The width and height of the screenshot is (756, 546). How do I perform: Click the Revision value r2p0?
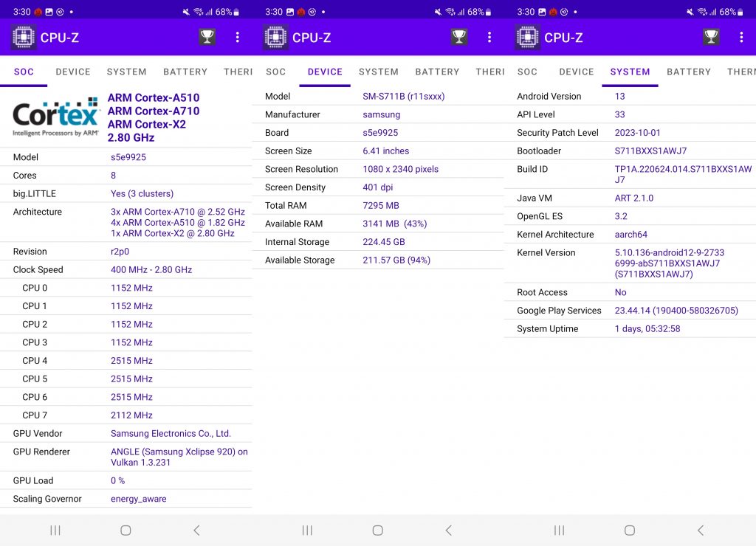click(x=120, y=252)
